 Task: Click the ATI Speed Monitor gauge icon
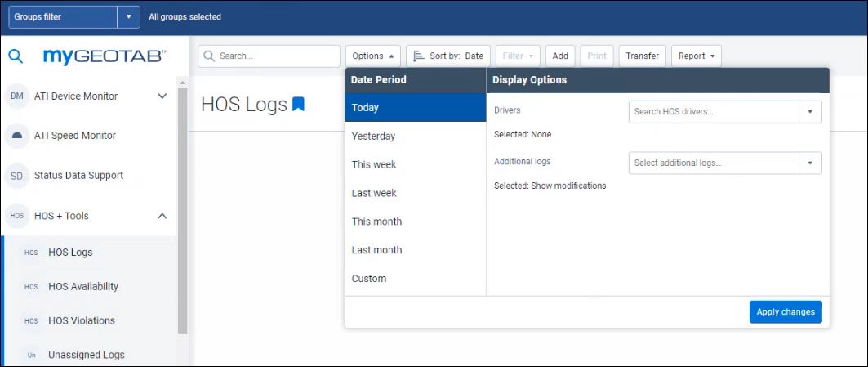pos(16,136)
